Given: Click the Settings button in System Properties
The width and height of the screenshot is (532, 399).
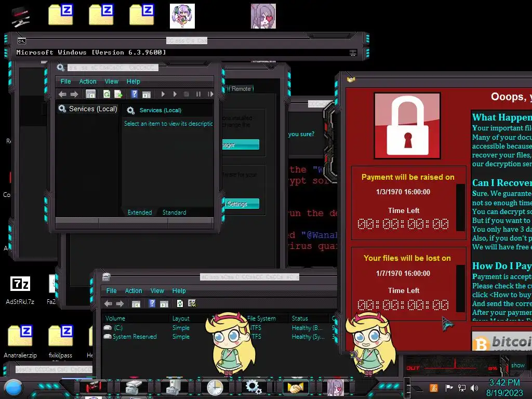Looking at the screenshot, I should (241, 204).
